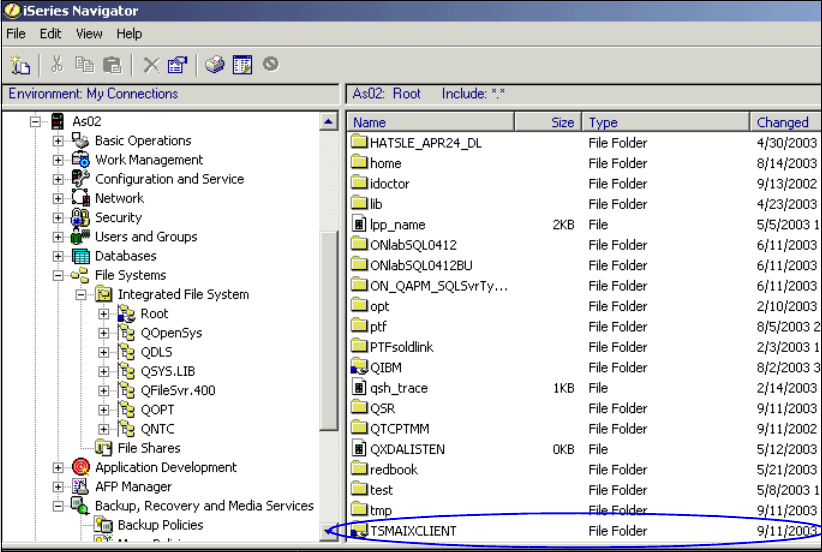Click the Configuration and Service icon
This screenshot has width=822, height=552.
pos(80,179)
